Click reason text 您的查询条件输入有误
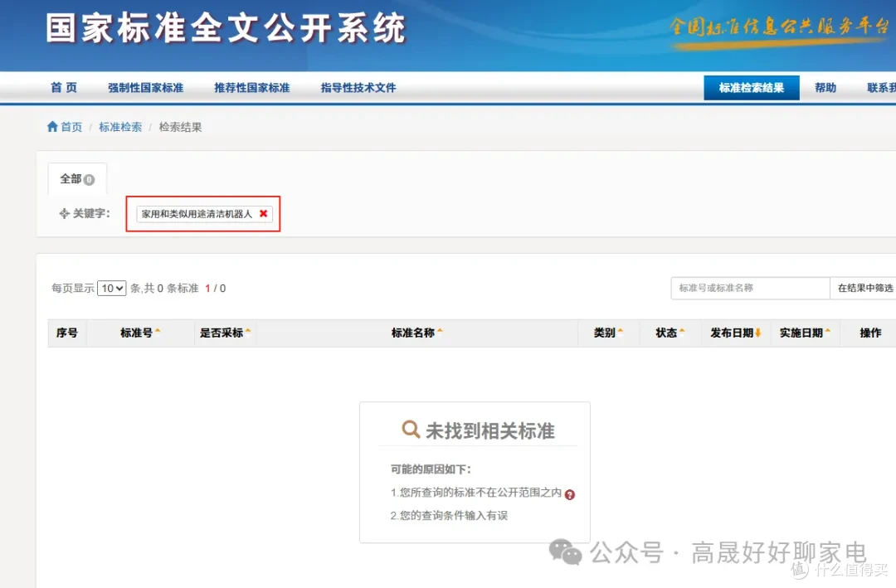The height and width of the screenshot is (588, 896). 454,515
